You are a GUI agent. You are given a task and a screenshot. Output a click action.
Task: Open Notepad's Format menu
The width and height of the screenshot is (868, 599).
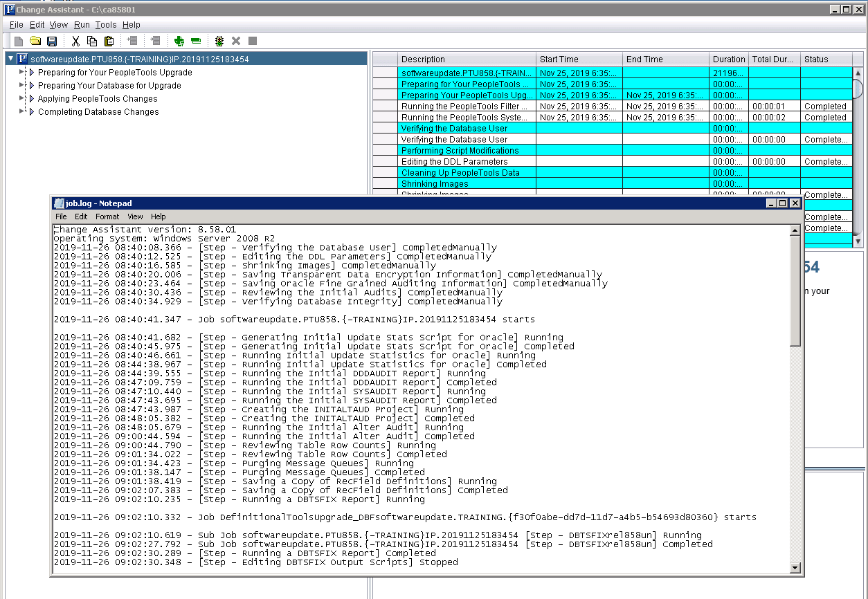pos(107,216)
